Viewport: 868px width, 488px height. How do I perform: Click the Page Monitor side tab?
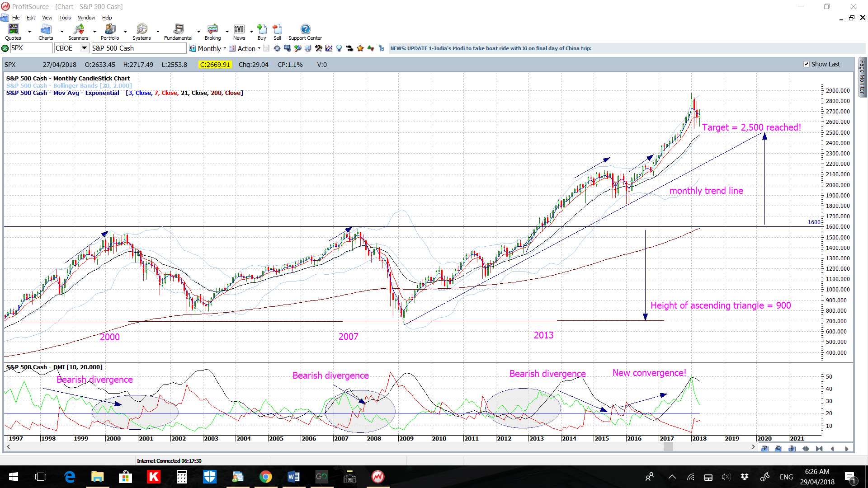click(x=862, y=77)
